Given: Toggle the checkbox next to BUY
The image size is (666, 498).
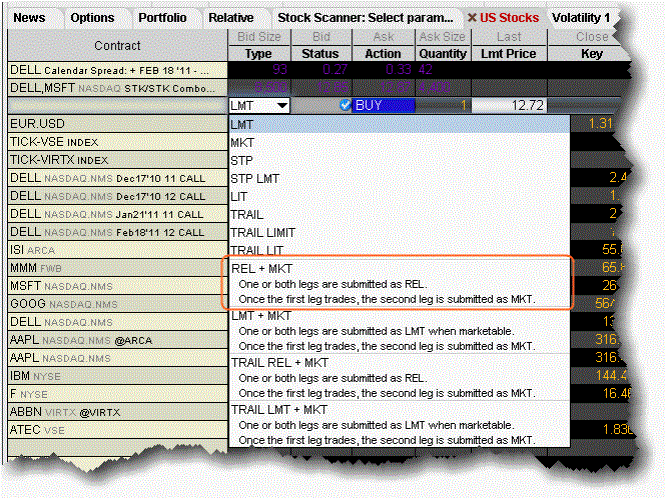Looking at the screenshot, I should click(345, 105).
